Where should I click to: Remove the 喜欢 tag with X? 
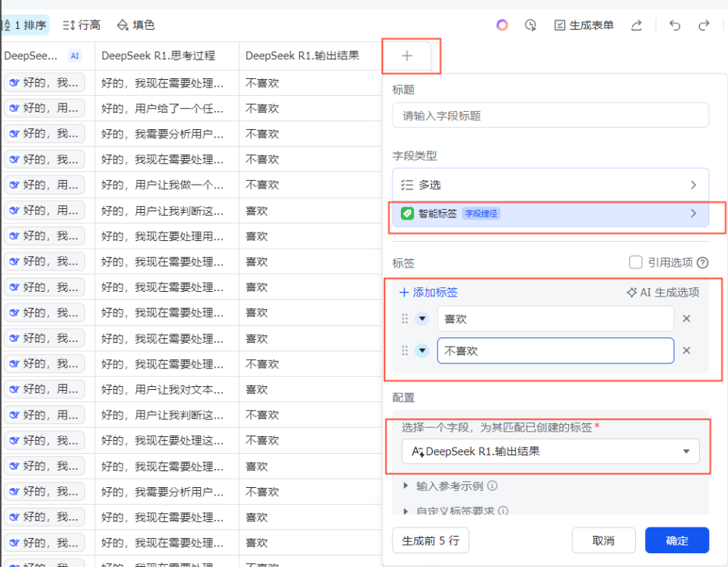(686, 318)
